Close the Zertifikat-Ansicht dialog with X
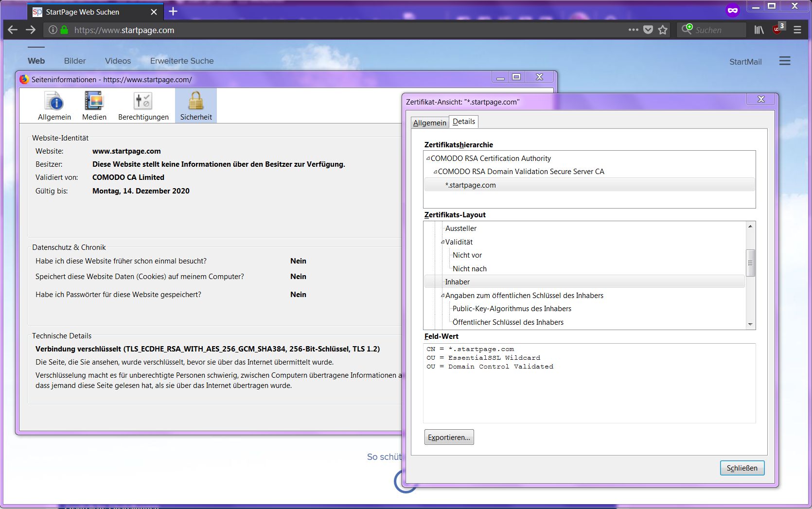 tap(761, 99)
